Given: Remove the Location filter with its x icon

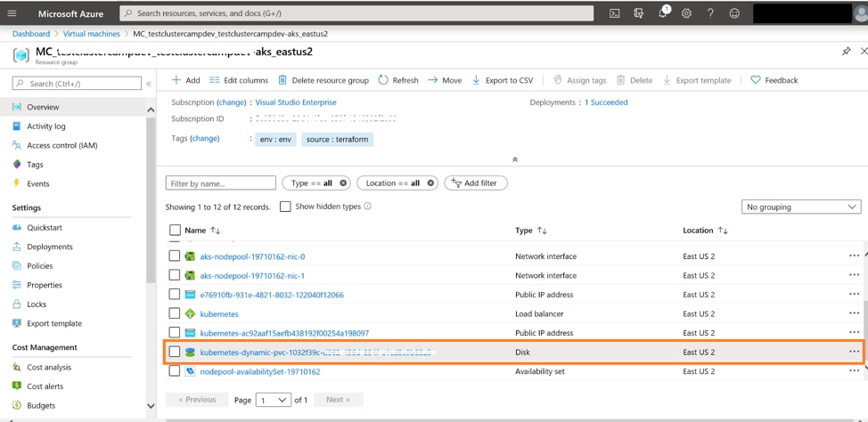Looking at the screenshot, I should click(430, 183).
